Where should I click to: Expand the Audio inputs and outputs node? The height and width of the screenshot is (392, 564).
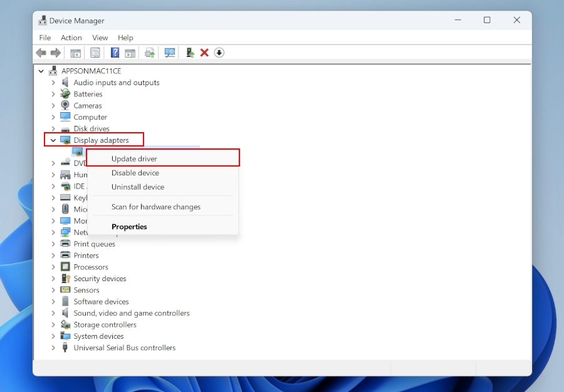[53, 83]
